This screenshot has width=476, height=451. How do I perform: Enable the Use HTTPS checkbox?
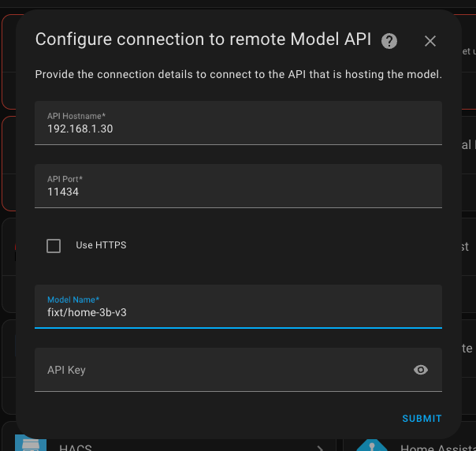54,246
